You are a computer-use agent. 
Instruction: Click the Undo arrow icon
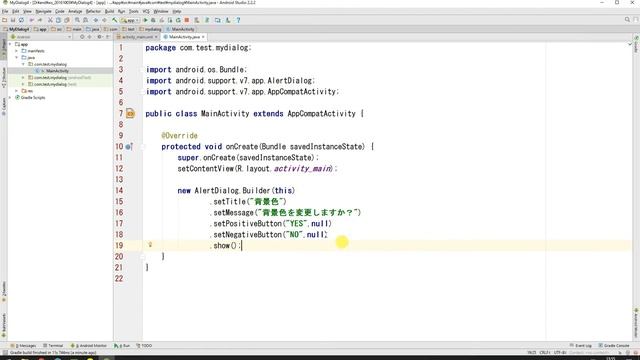click(31, 20)
